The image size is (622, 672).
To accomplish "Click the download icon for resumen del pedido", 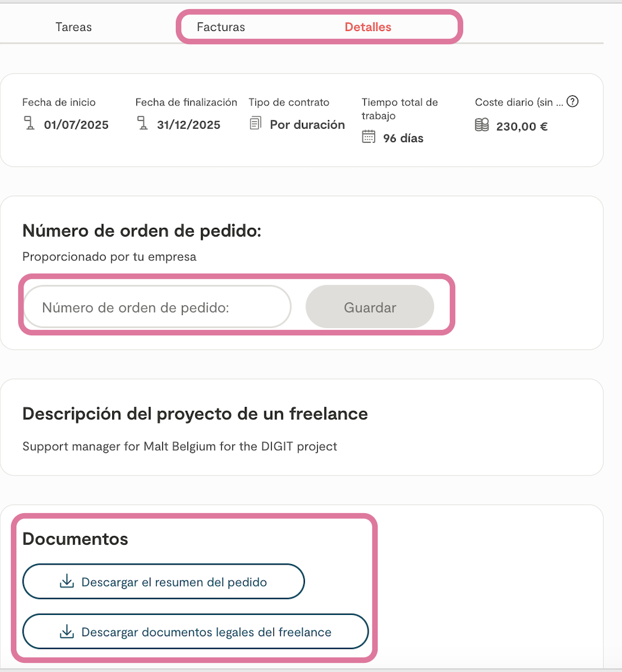I will (66, 582).
